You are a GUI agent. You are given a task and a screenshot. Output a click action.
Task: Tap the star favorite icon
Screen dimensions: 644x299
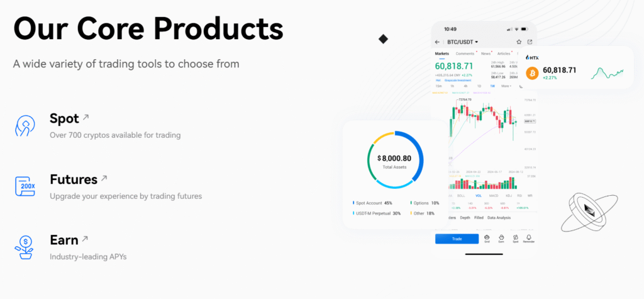(x=519, y=42)
